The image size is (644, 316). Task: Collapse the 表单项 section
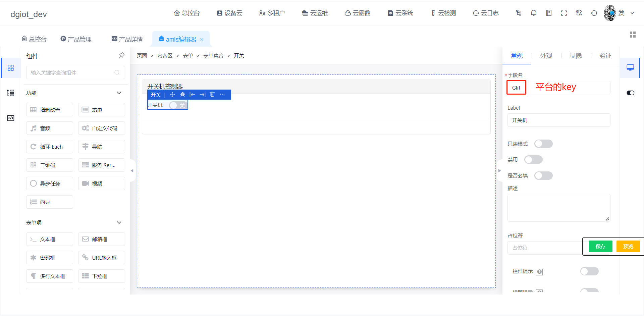[x=119, y=223]
